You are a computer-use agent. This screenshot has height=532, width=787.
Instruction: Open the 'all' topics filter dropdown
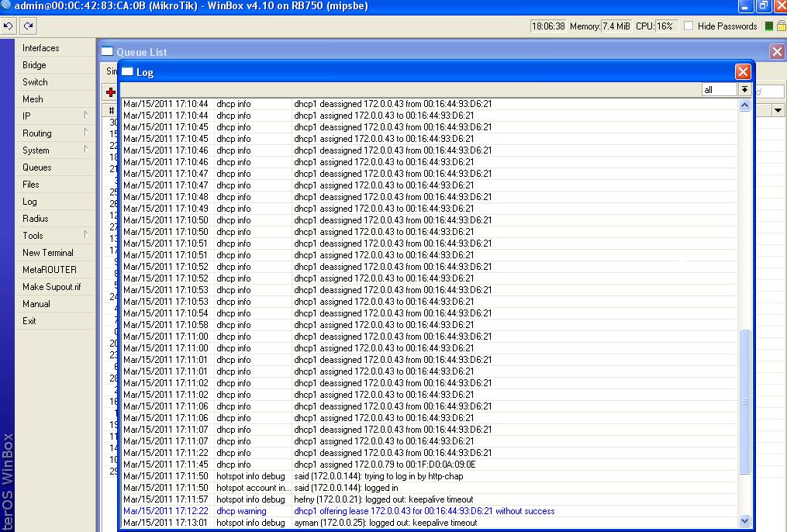744,90
